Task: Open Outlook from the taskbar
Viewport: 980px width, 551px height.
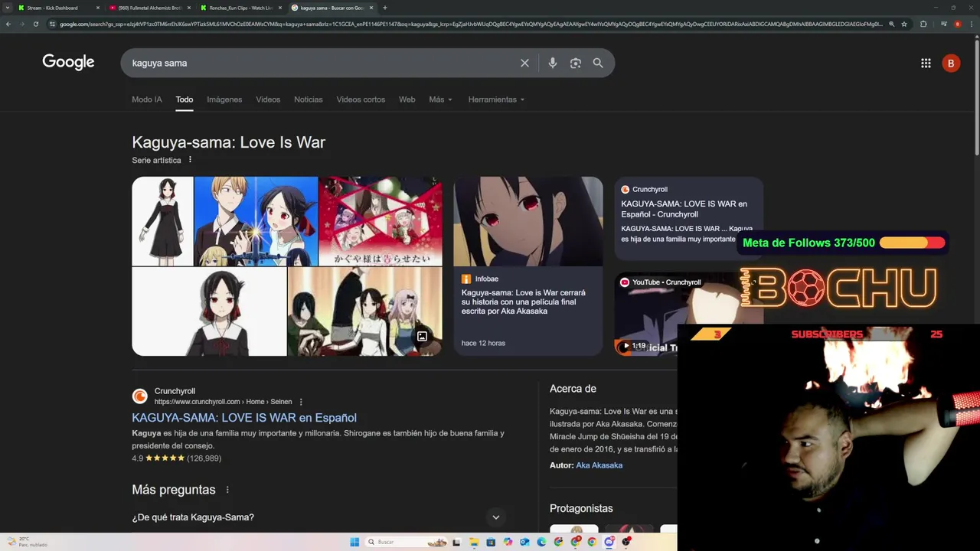Action: (x=524, y=542)
